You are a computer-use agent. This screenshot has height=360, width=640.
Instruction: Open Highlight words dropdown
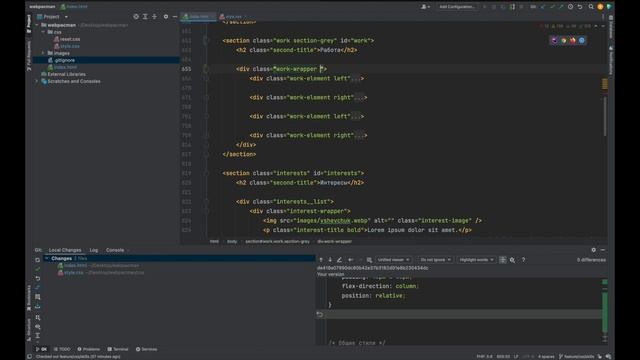click(x=476, y=260)
